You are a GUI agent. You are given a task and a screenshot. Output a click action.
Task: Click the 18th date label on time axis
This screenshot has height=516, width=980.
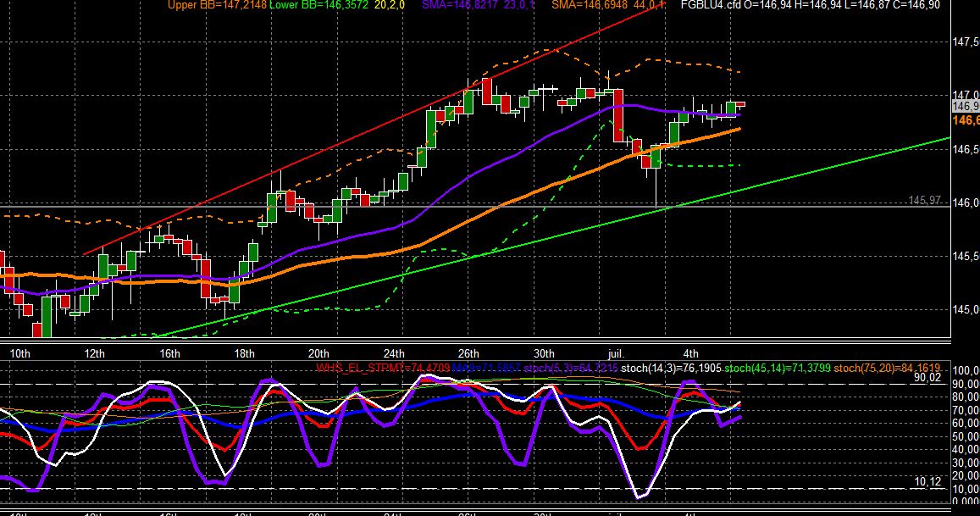[245, 353]
